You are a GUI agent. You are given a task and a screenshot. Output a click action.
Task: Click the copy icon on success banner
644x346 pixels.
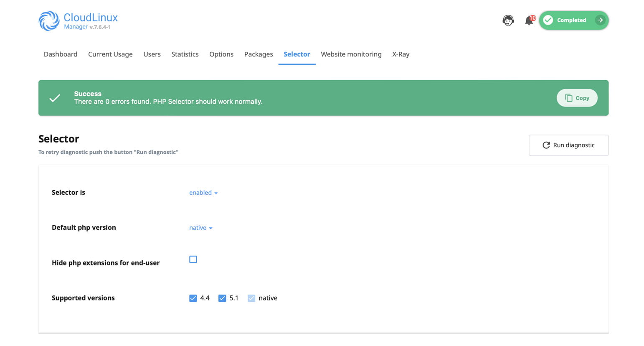coord(569,97)
